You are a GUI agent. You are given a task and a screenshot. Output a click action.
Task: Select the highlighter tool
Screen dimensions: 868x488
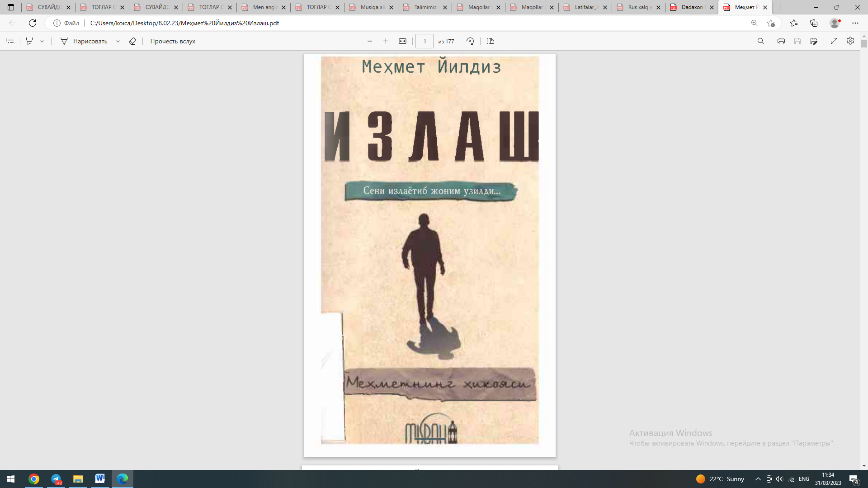[x=29, y=41]
